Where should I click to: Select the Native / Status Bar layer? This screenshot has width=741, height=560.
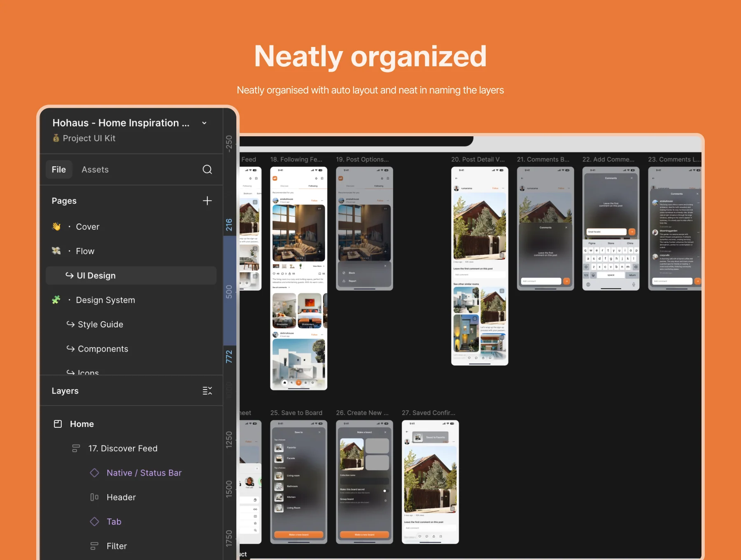tap(131, 473)
